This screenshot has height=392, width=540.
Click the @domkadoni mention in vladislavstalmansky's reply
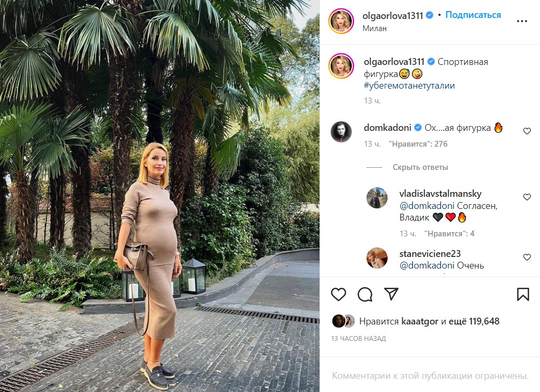tap(427, 206)
